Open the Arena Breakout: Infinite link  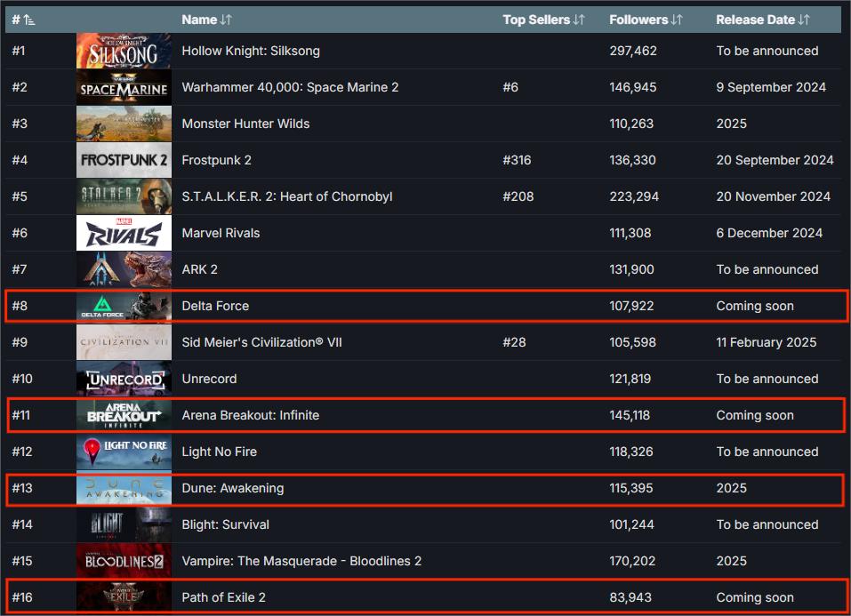coord(251,415)
